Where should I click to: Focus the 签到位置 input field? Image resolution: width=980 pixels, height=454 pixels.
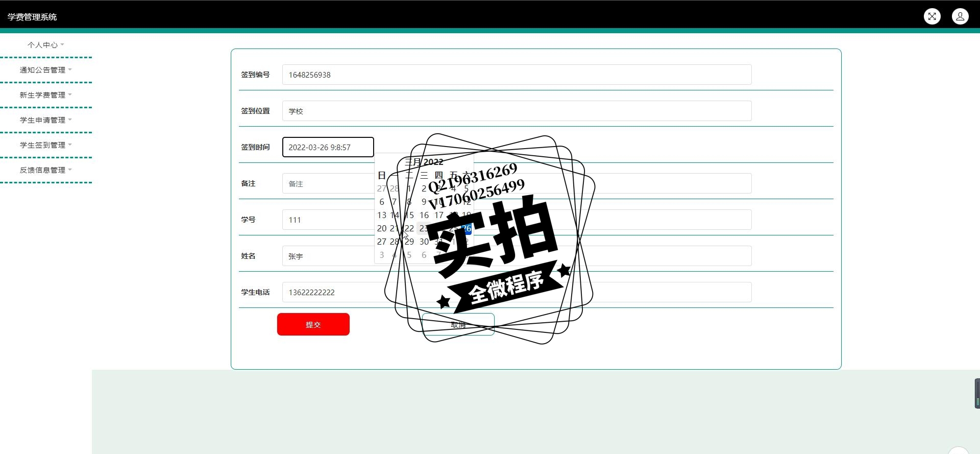[517, 111]
